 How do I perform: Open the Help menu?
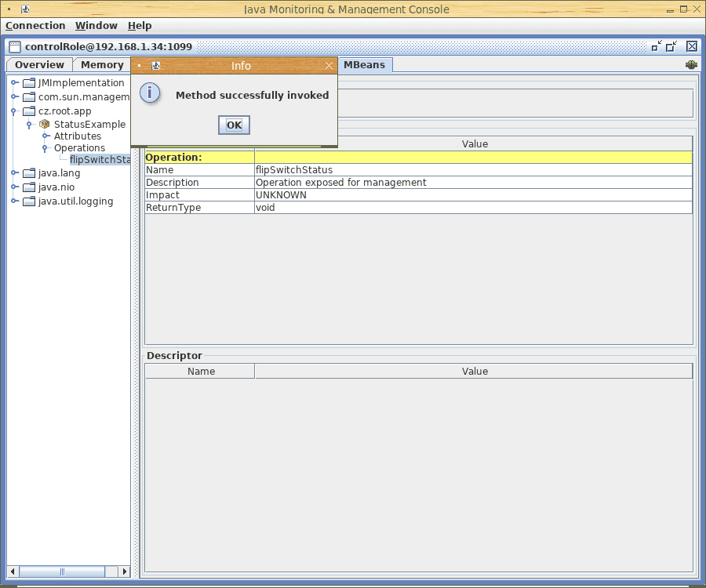140,26
